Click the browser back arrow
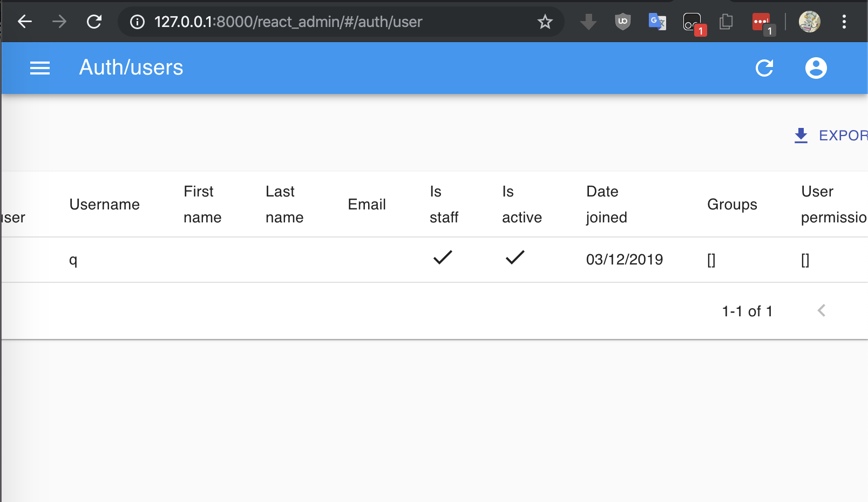Image resolution: width=868 pixels, height=502 pixels. (24, 22)
